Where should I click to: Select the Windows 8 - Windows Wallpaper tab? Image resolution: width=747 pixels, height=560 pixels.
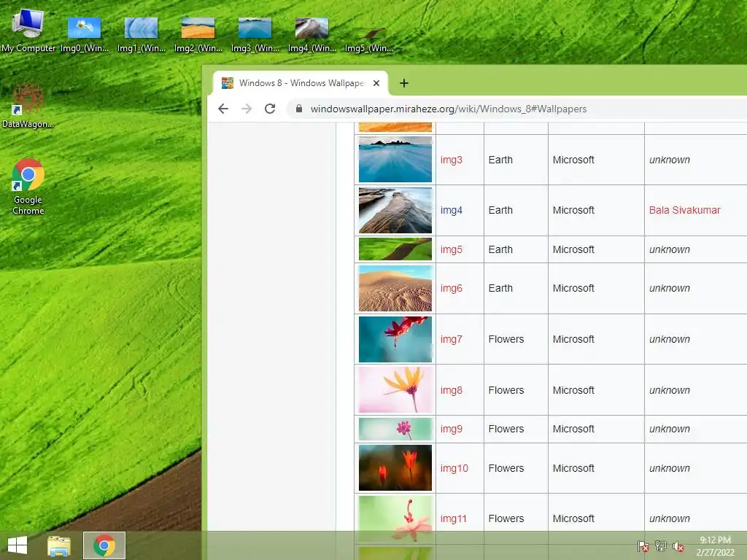pos(300,83)
